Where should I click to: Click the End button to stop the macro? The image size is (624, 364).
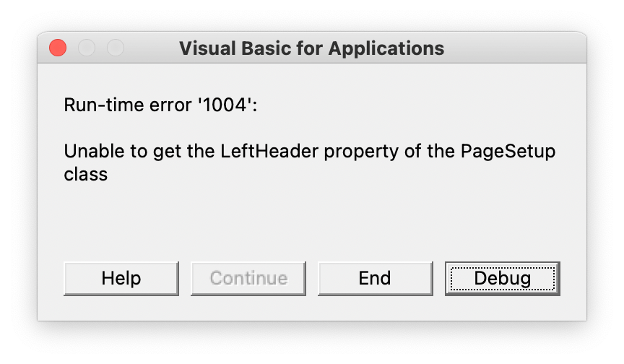click(x=375, y=279)
